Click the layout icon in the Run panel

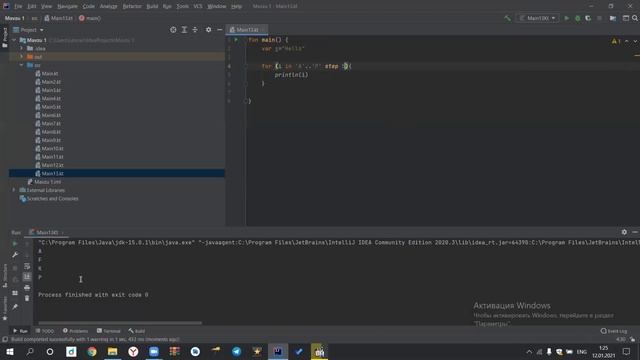click(15, 293)
